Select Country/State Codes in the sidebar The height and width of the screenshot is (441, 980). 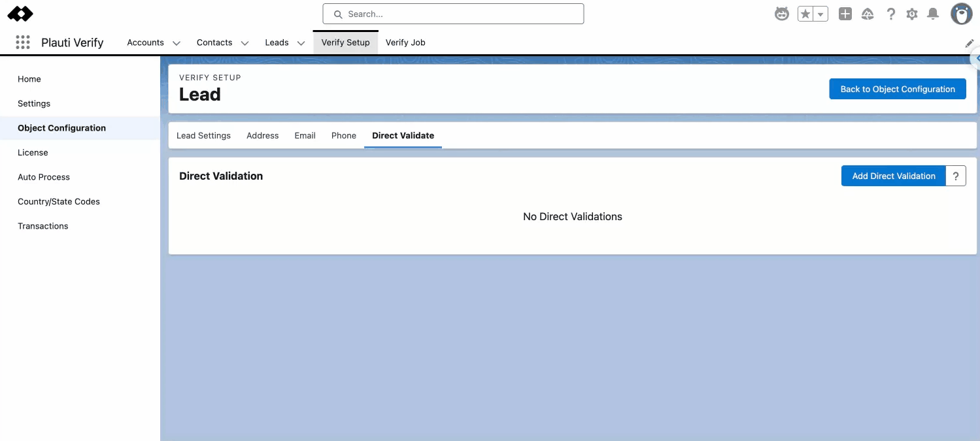[59, 201]
